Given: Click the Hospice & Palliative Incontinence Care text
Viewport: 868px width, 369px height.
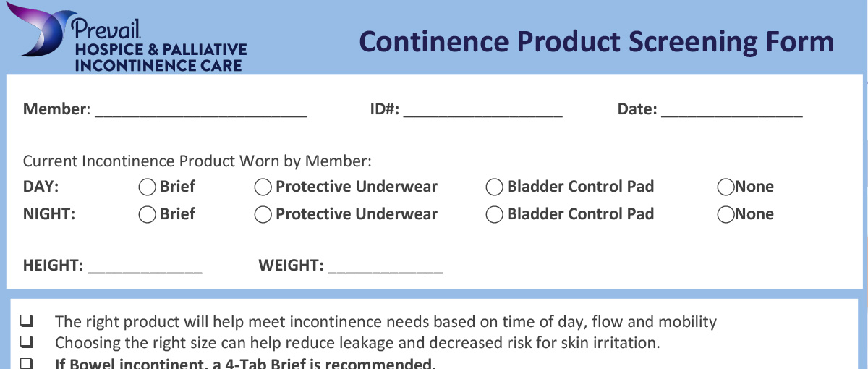Looking at the screenshot, I should point(161,58).
